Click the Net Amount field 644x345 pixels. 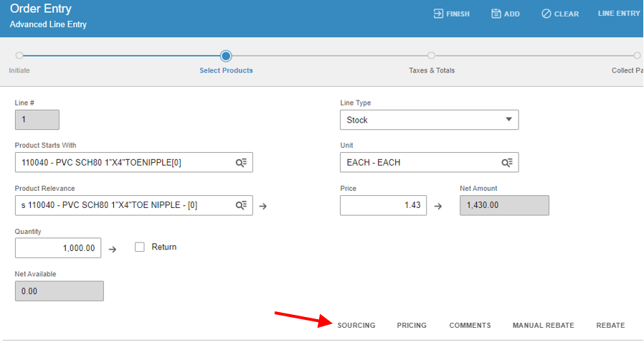504,205
